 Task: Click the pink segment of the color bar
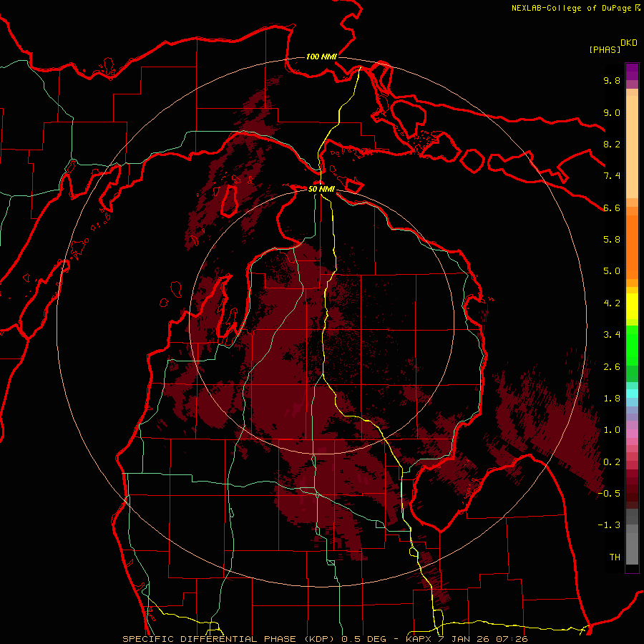[x=632, y=434]
